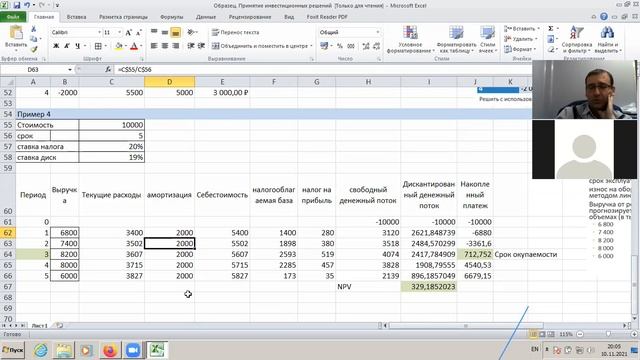The width and height of the screenshot is (640, 360).
Task: Increase font size with large A icon
Action: [x=129, y=32]
